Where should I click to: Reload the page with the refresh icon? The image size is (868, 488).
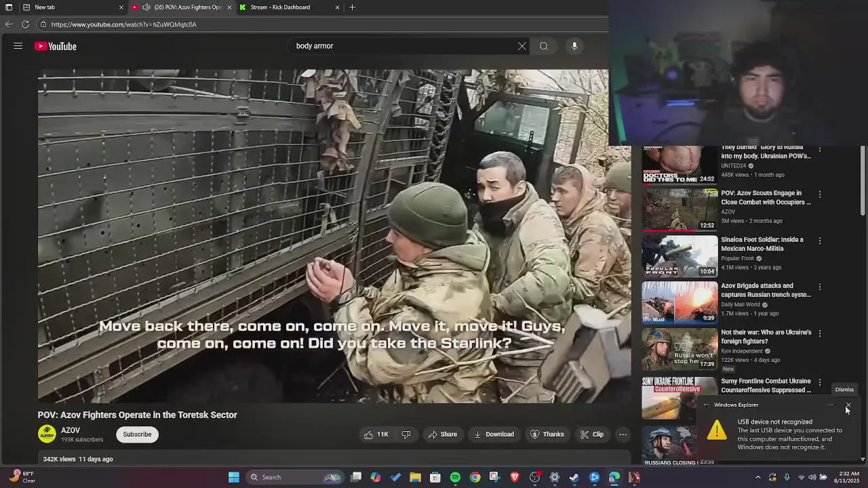[x=25, y=24]
